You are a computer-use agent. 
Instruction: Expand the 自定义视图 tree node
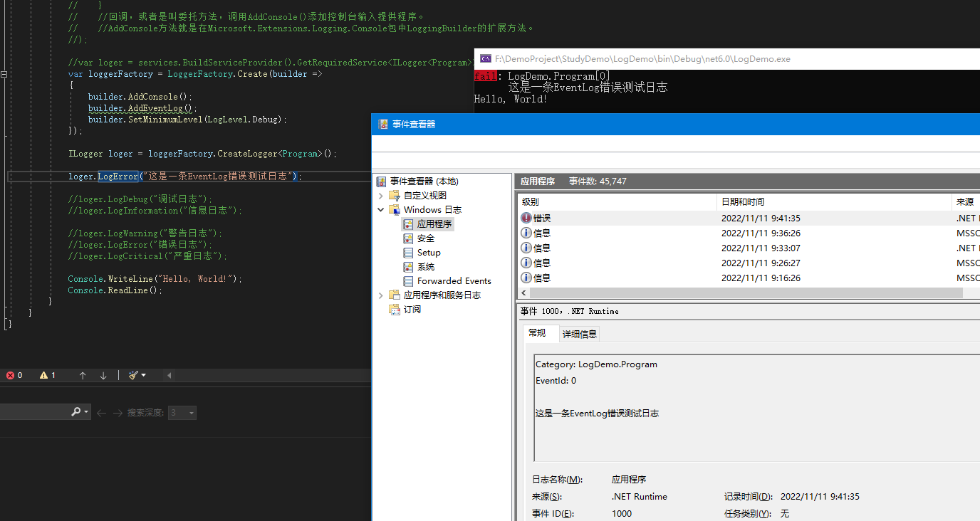pos(381,196)
